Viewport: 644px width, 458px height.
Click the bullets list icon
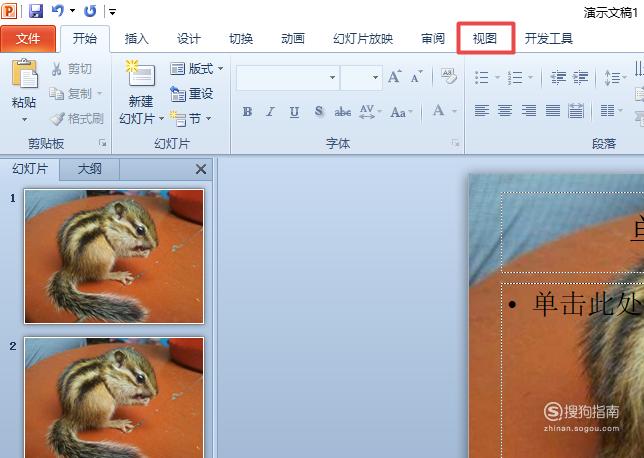click(482, 77)
